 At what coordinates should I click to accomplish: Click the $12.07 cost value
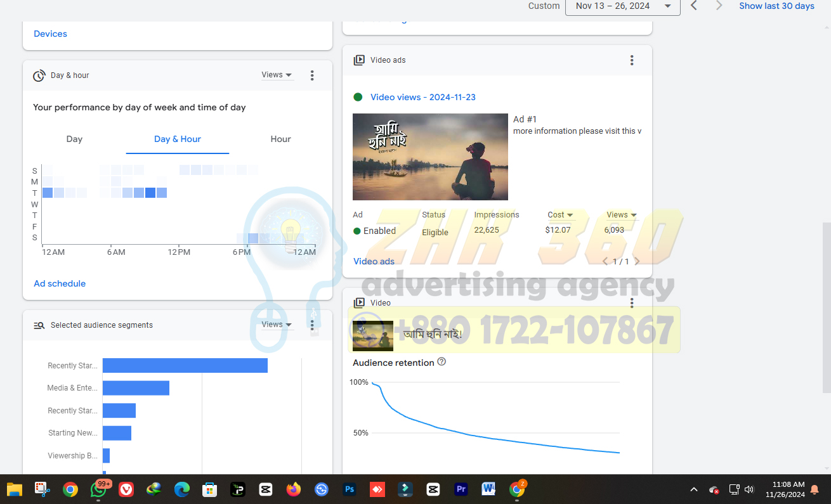tap(558, 230)
